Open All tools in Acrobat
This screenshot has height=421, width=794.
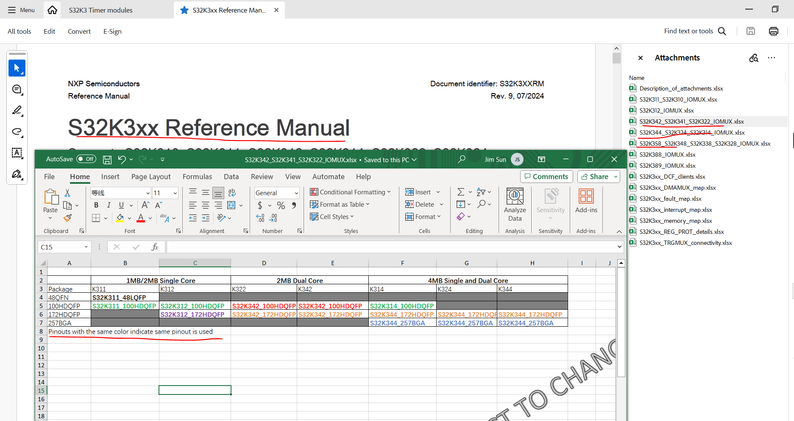(19, 31)
